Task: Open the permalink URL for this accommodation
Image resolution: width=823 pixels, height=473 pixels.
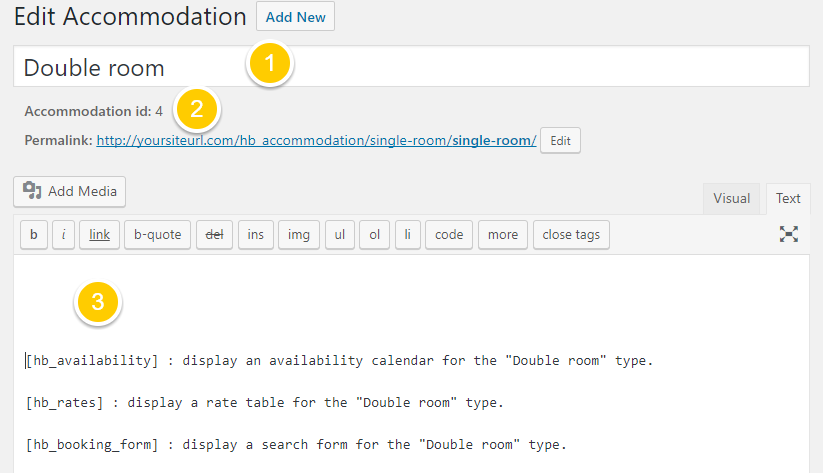Action: [x=316, y=141]
